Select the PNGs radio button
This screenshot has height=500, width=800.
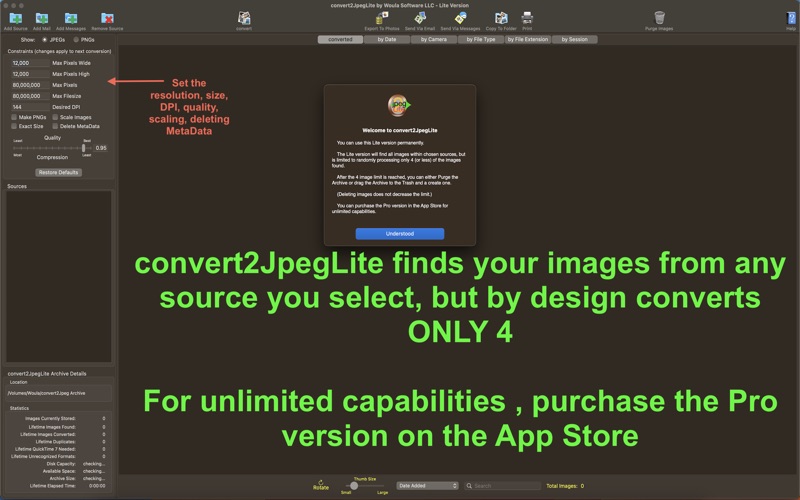[x=76, y=39]
